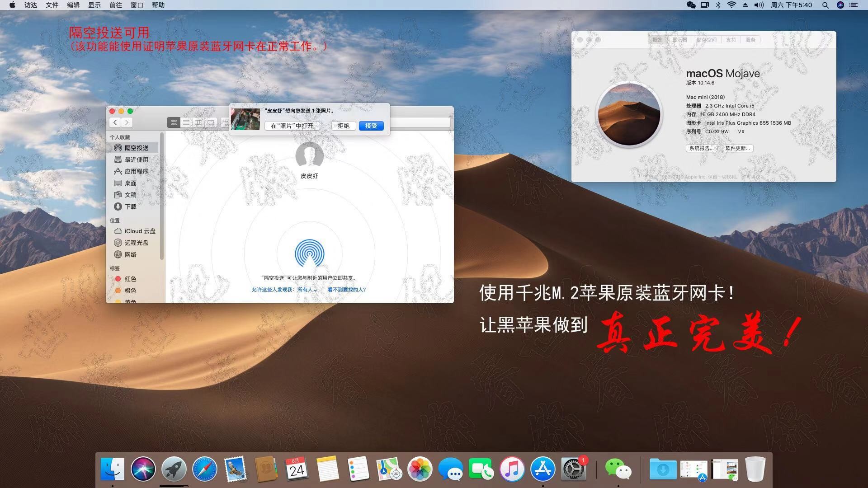
Task: Open Finder from the Dock
Action: point(112,469)
